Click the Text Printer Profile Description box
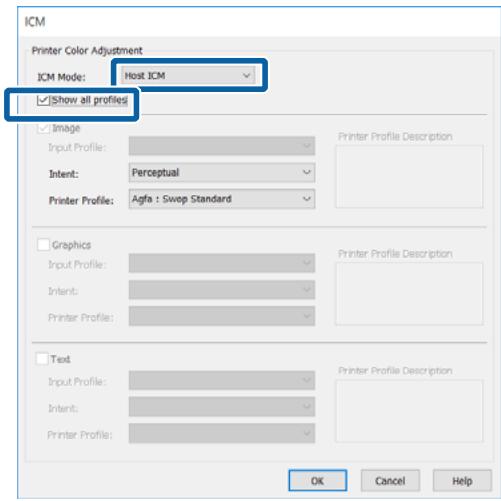This screenshot has height=501, width=501. [409, 411]
